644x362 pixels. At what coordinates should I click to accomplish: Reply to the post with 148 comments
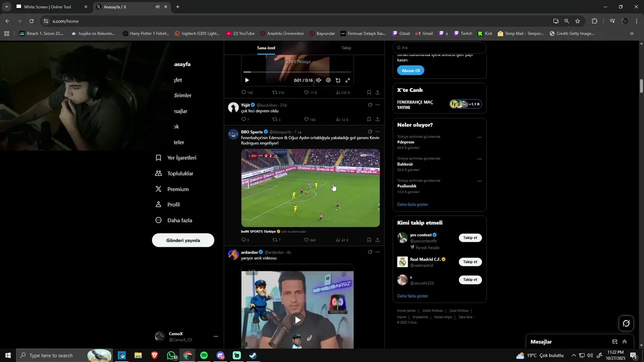[x=247, y=93]
